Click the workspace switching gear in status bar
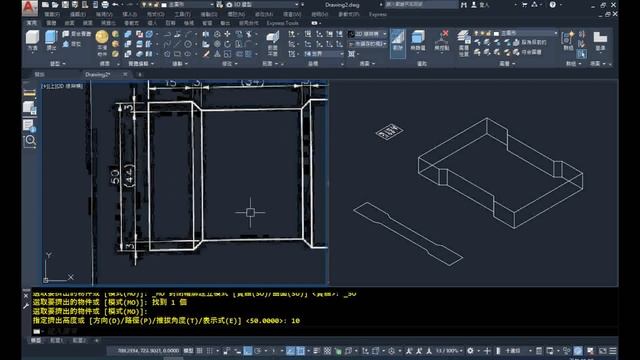Screen dimensions: 640x360 pyautogui.click(x=470, y=351)
